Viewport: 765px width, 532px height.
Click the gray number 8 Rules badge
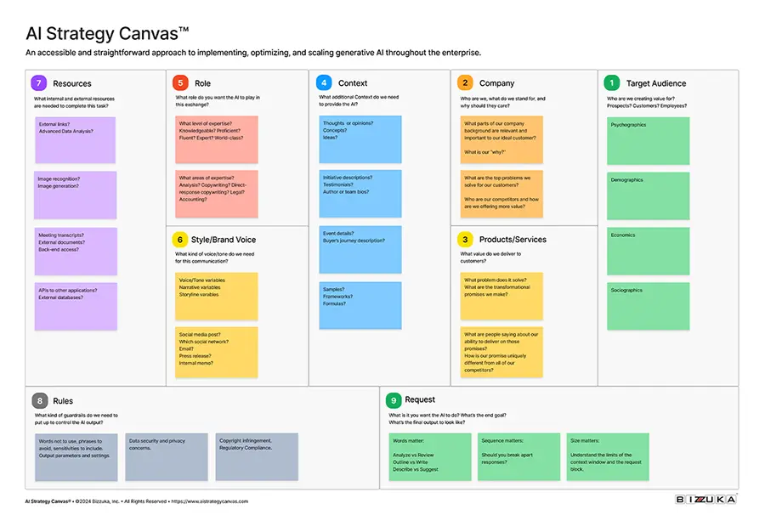[x=39, y=401]
